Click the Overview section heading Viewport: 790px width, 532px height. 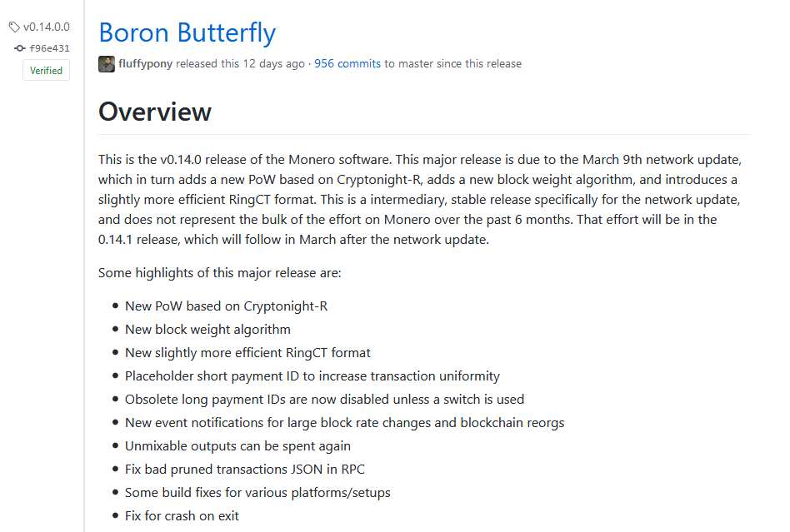(154, 111)
